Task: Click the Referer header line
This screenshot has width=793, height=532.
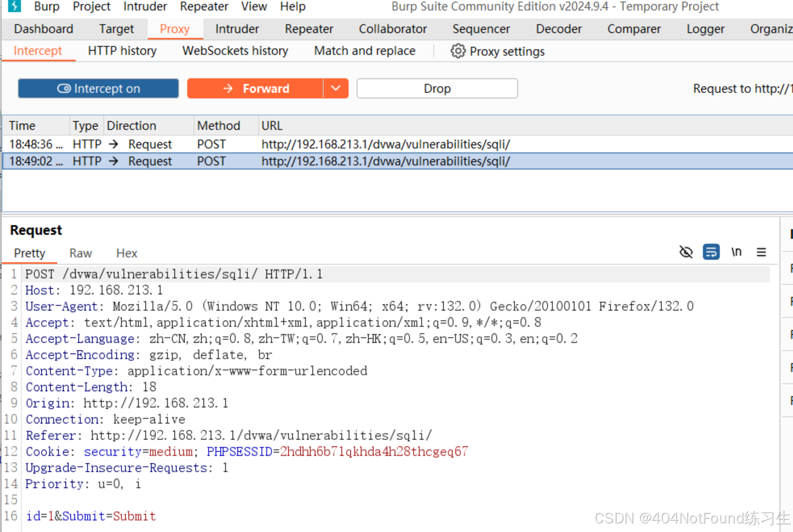Action: pyautogui.click(x=229, y=436)
